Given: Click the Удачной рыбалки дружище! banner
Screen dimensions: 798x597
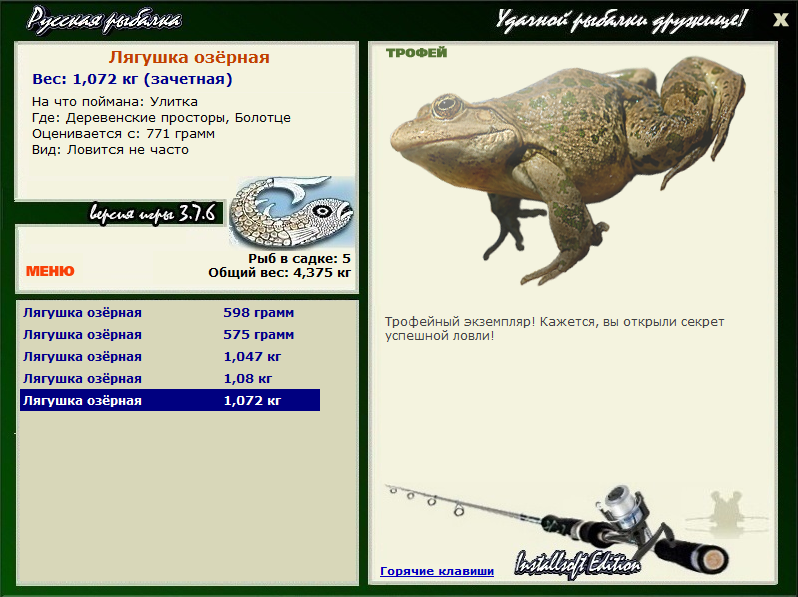Looking at the screenshot, I should (x=621, y=21).
